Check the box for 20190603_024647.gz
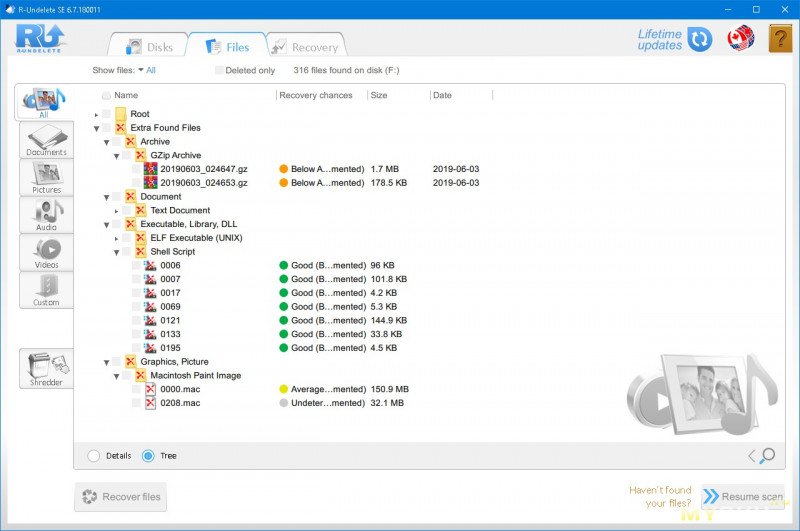800x531 pixels. click(x=136, y=170)
